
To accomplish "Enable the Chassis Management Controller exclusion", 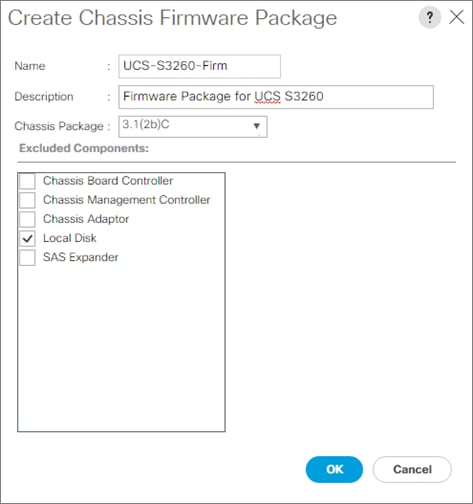I will point(27,200).
